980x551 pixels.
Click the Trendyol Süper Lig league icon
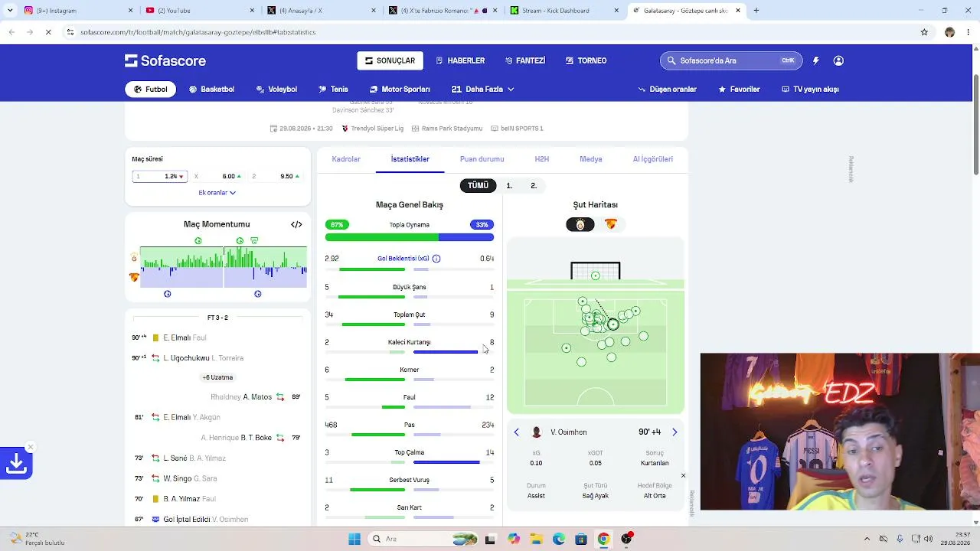click(x=345, y=129)
